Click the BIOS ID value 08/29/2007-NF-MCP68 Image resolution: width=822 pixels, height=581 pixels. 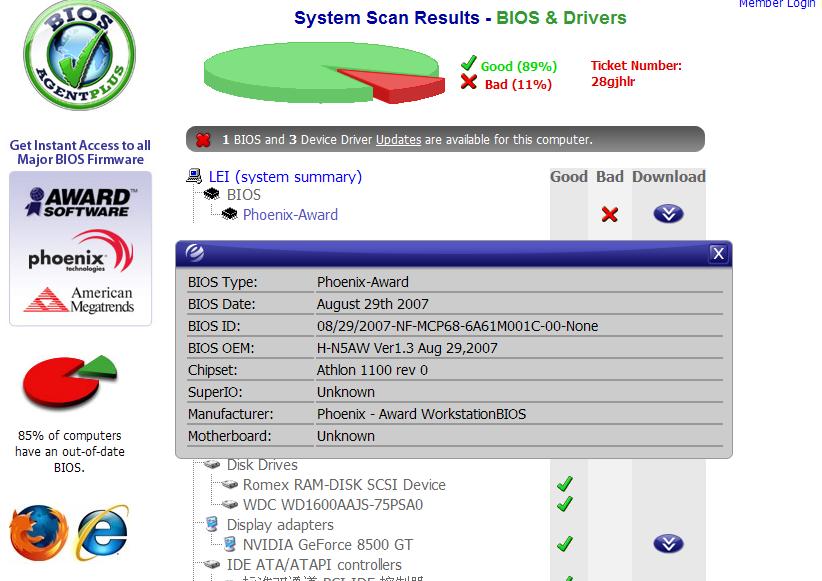click(x=458, y=326)
